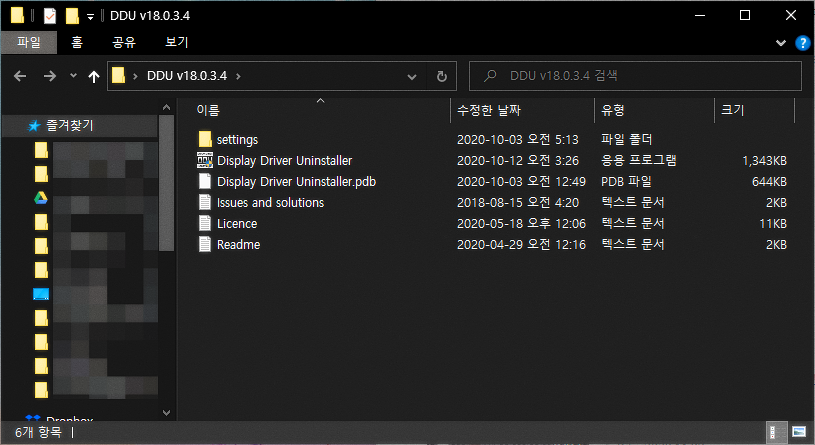Refresh the current folder view
The image size is (815, 445).
click(x=442, y=76)
